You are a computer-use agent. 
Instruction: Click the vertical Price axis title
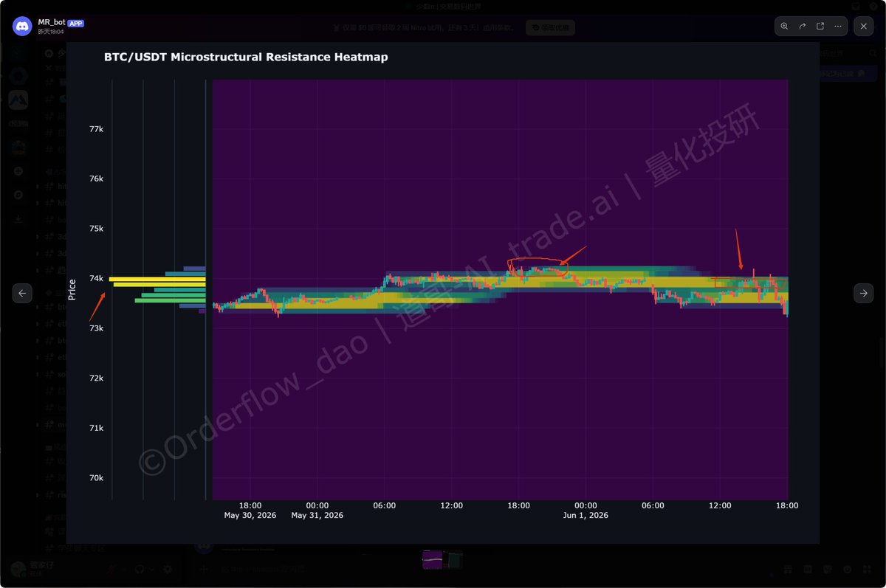point(72,289)
